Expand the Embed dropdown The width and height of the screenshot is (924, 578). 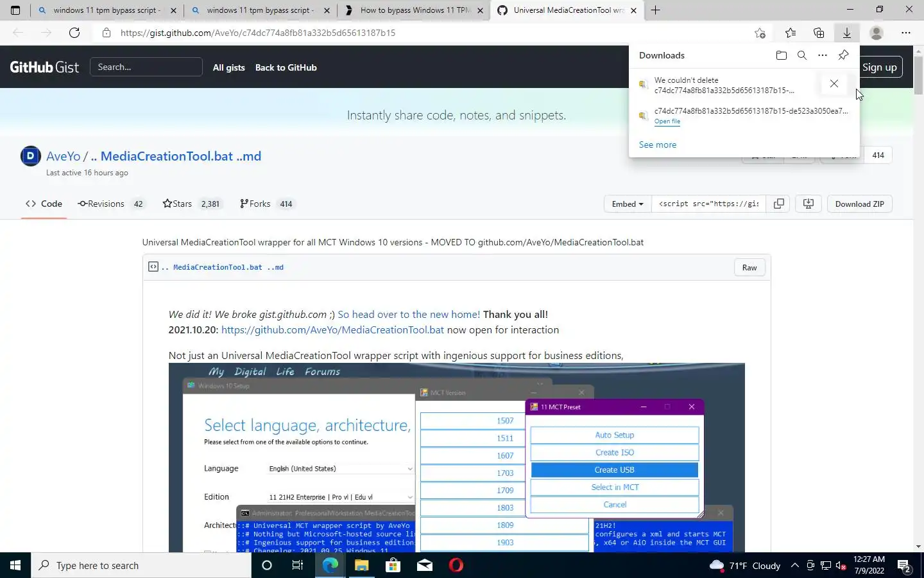[628, 204]
